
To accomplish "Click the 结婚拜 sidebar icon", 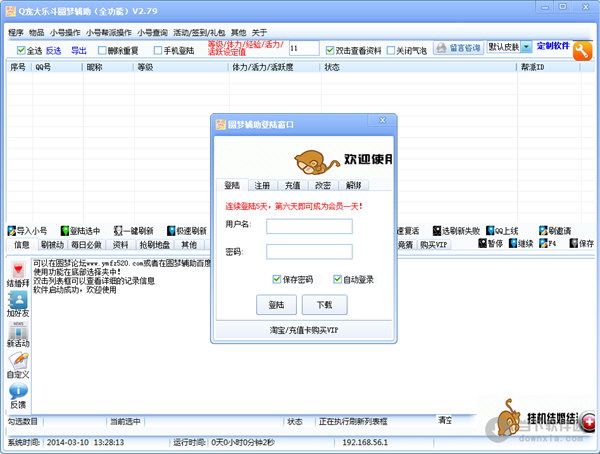I will (17, 270).
